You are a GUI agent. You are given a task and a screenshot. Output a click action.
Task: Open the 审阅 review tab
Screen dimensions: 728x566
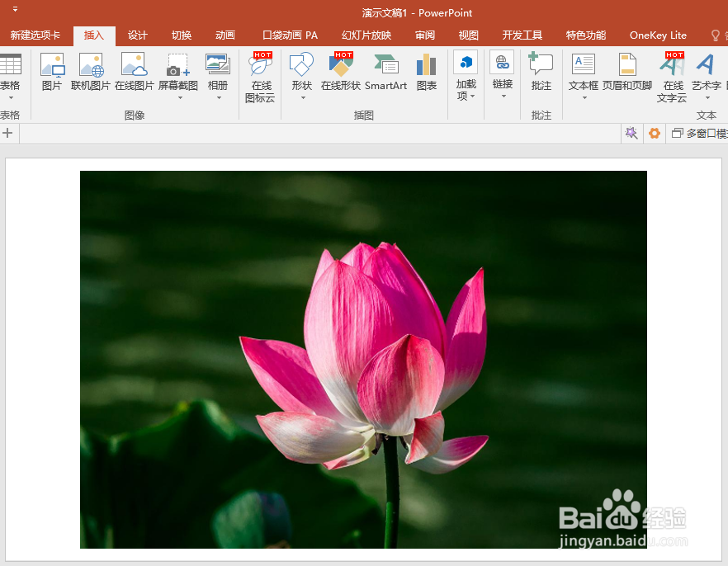[x=425, y=35]
